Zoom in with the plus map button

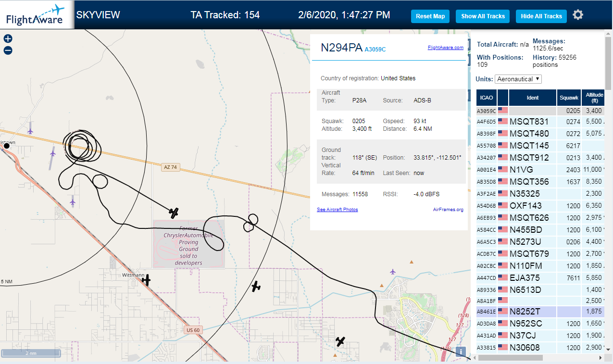[x=8, y=39]
